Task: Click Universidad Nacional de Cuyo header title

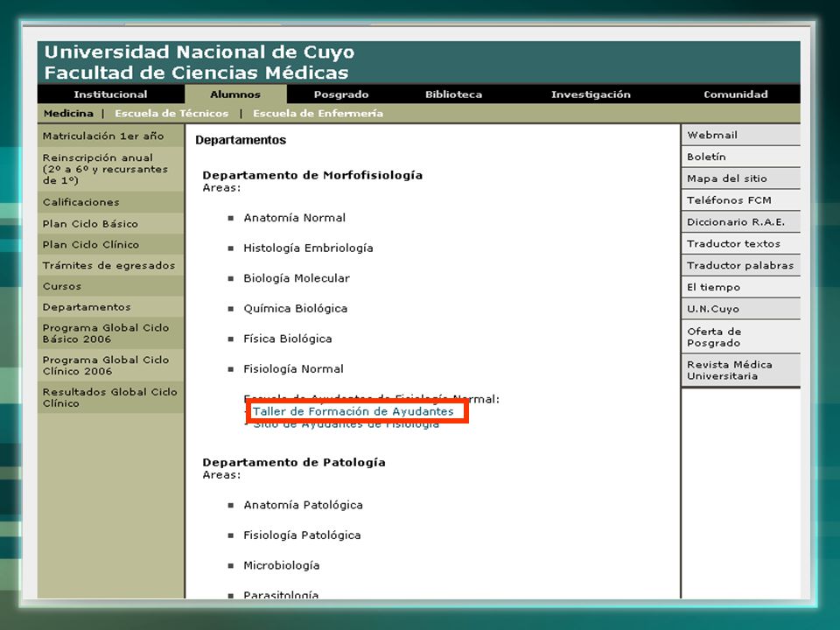Action: (x=199, y=52)
